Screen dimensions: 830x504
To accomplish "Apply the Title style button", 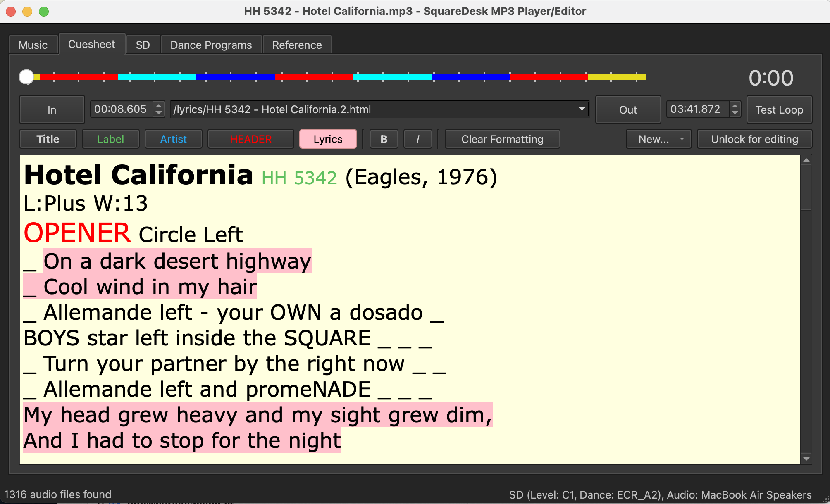I will click(48, 139).
